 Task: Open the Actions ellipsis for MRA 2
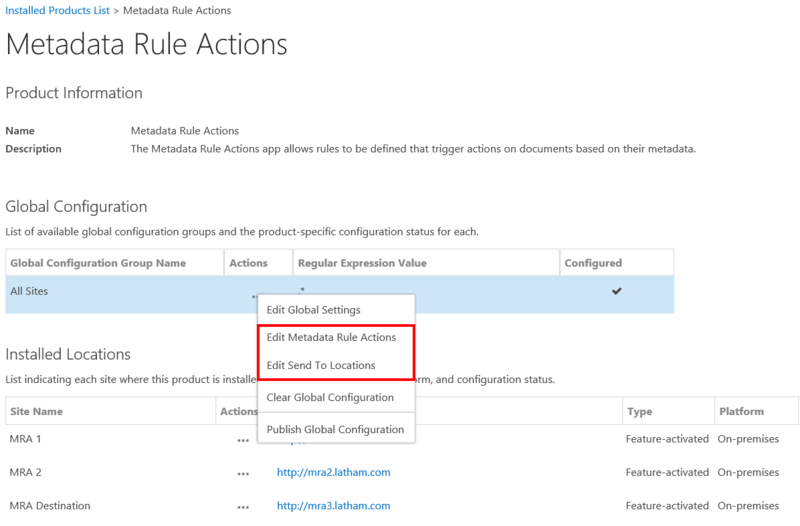(243, 473)
